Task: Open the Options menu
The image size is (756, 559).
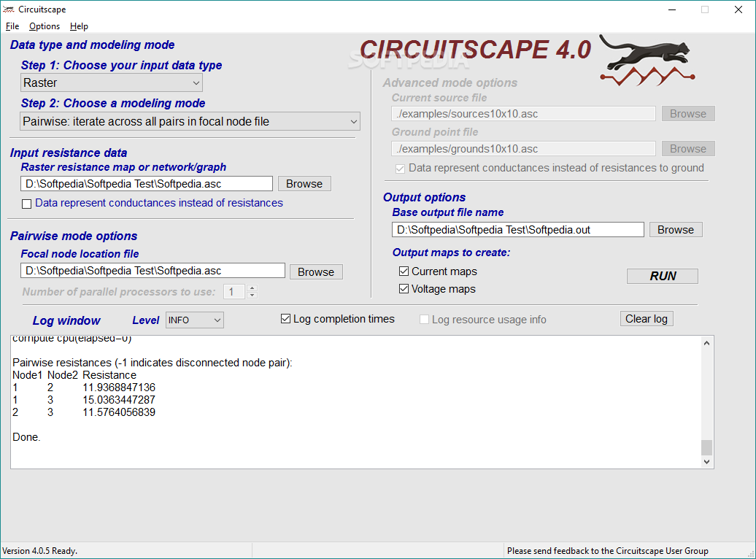Action: (x=45, y=26)
